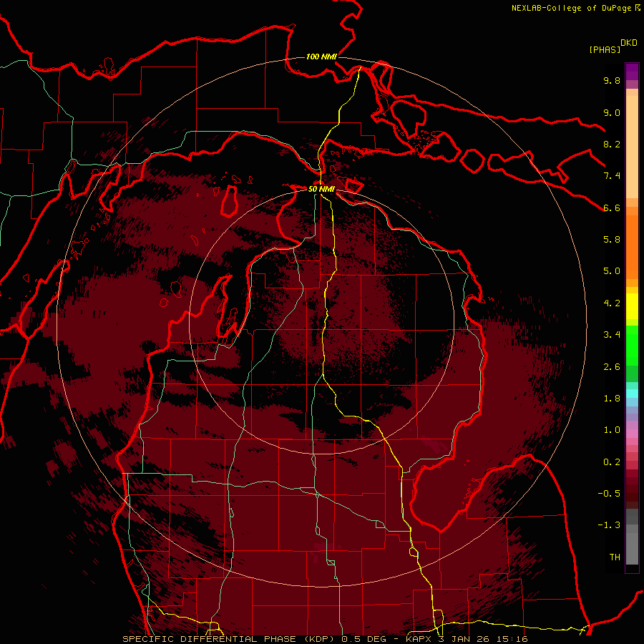The height and width of the screenshot is (644, 644).
Task: Click the bright green segment of the color bar
Action: pos(632,345)
